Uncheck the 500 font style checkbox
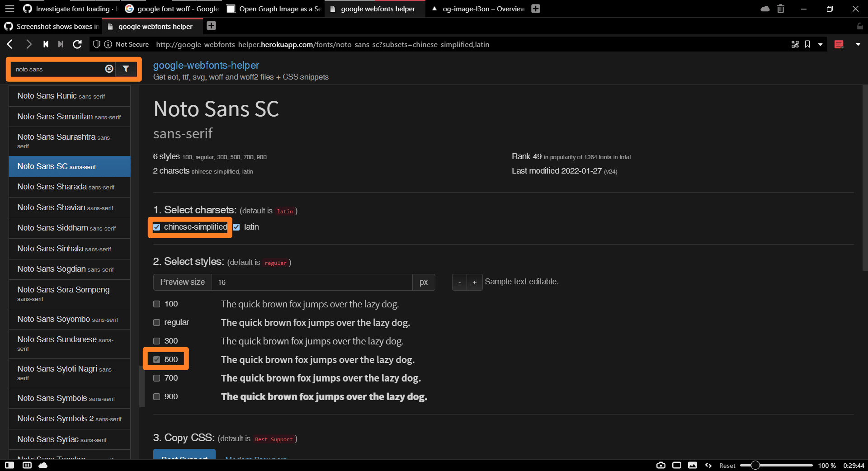This screenshot has height=471, width=868. point(157,359)
